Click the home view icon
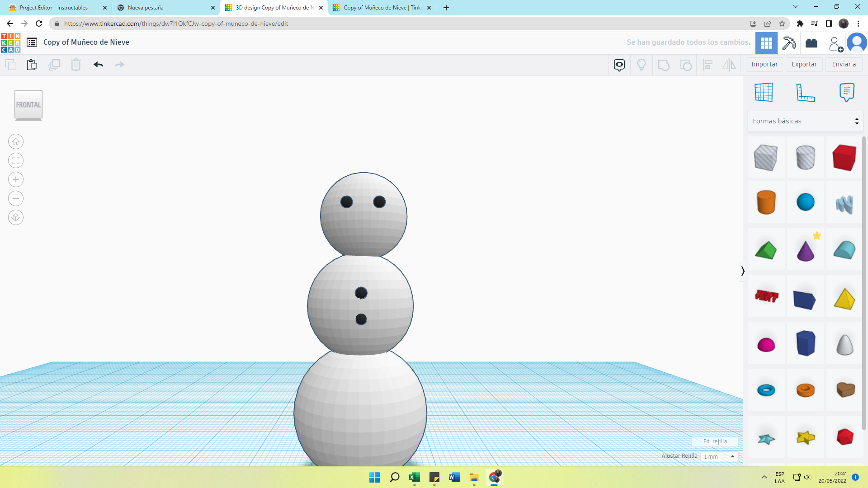Screen dimensions: 868x488 point(16,141)
